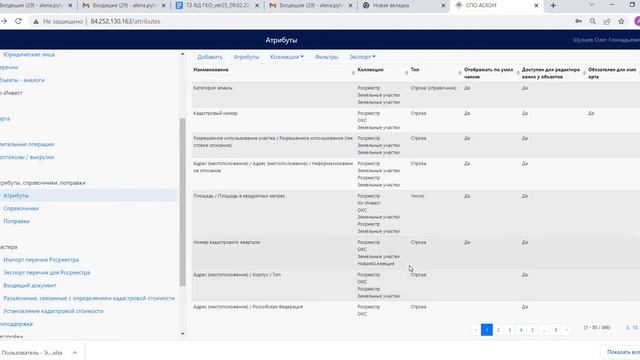This screenshot has height=360, width=640.
Task: Select the СПО АСКОН browser tab
Action: pos(496,6)
